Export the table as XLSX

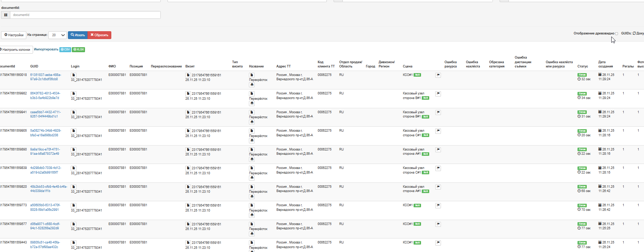coord(79,50)
